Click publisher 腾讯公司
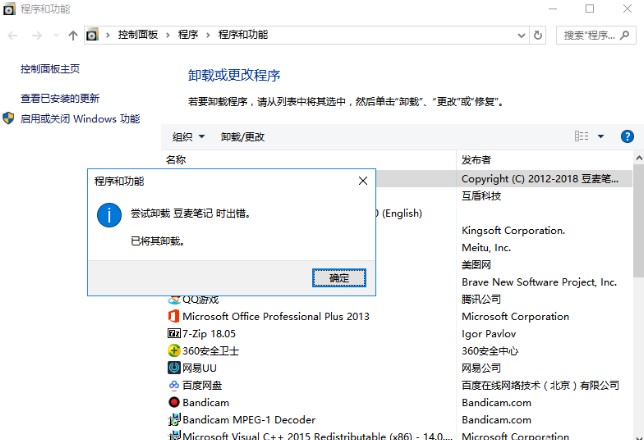The image size is (644, 440). [x=481, y=299]
